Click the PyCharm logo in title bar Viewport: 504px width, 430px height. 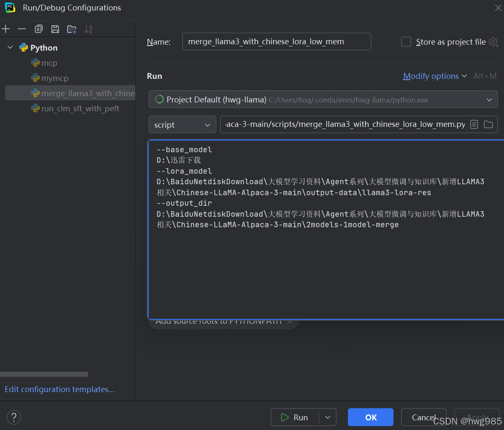pyautogui.click(x=10, y=8)
